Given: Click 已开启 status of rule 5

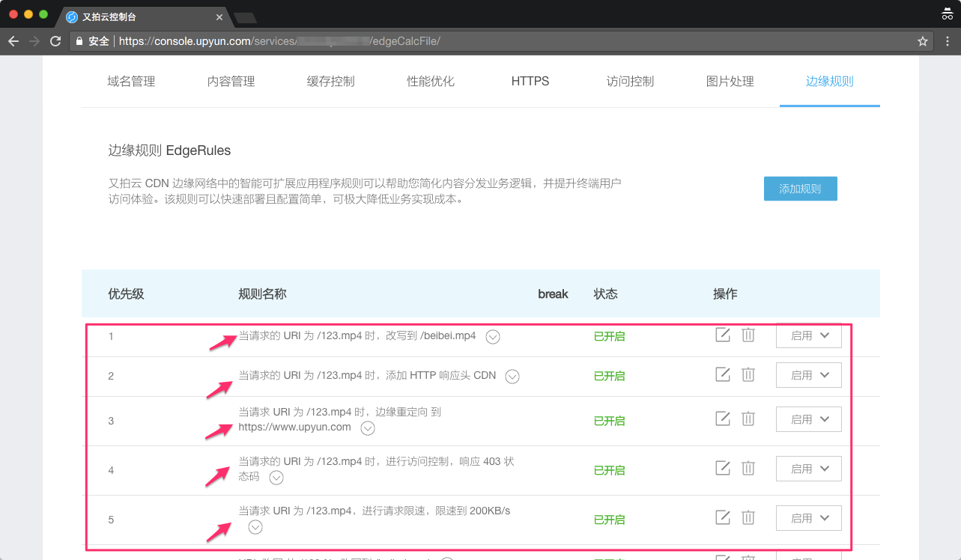Looking at the screenshot, I should 609,520.
